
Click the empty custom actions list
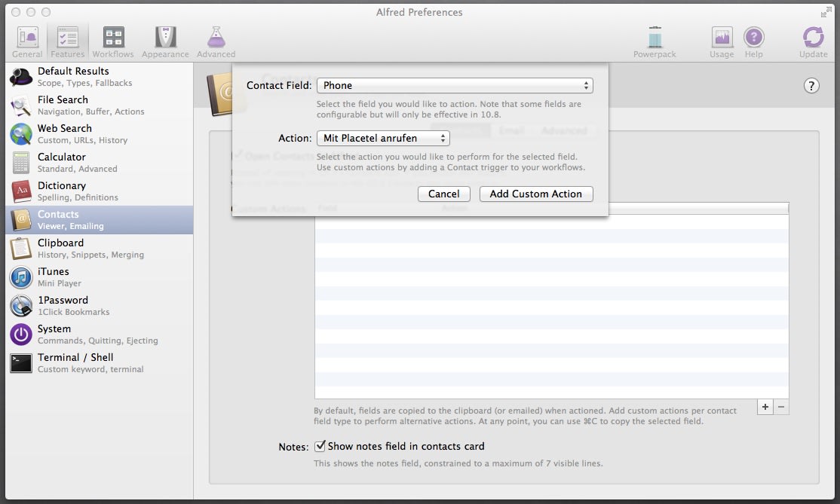(x=551, y=307)
